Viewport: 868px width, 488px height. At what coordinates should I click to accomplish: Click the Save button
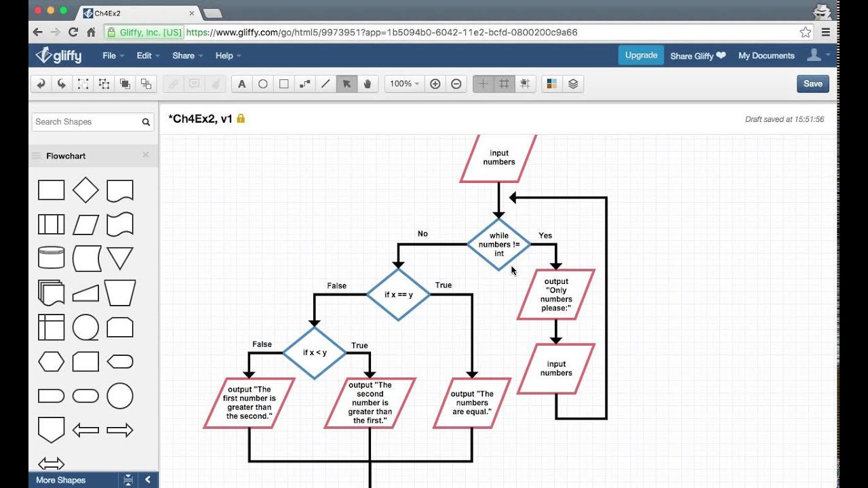(813, 84)
